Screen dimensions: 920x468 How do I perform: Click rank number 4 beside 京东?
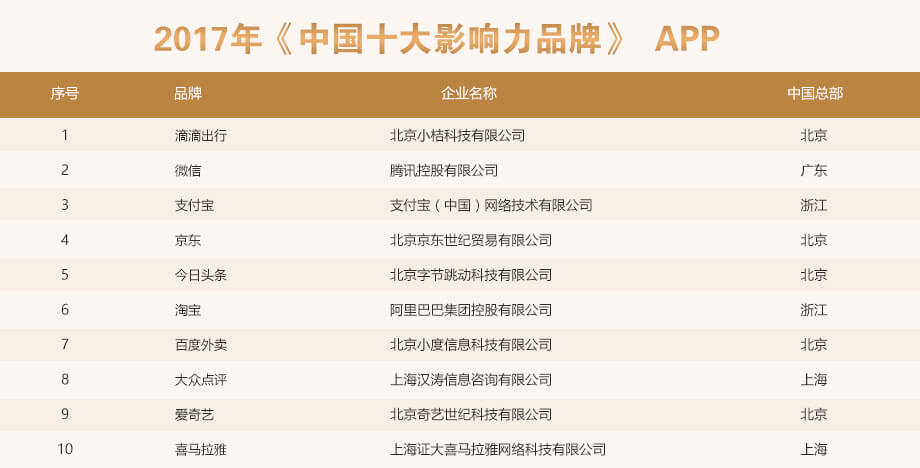point(65,239)
